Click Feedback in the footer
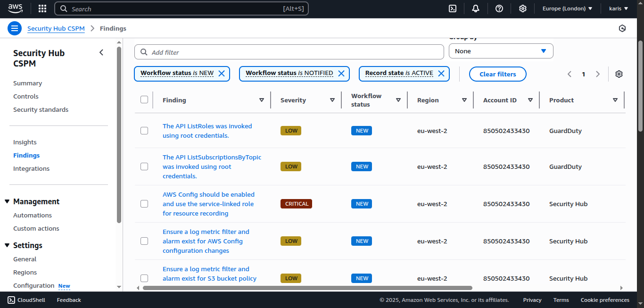This screenshot has height=308, width=644. pos(69,300)
